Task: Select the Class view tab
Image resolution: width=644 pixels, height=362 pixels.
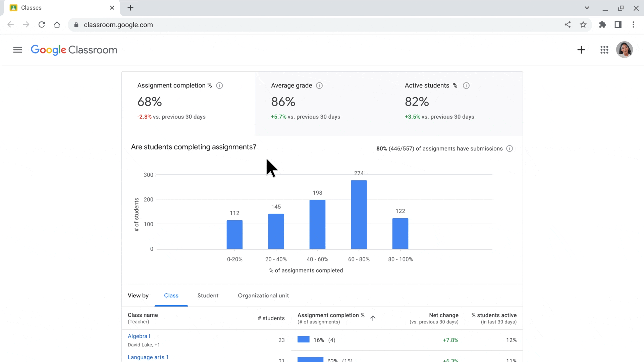Action: click(x=171, y=295)
